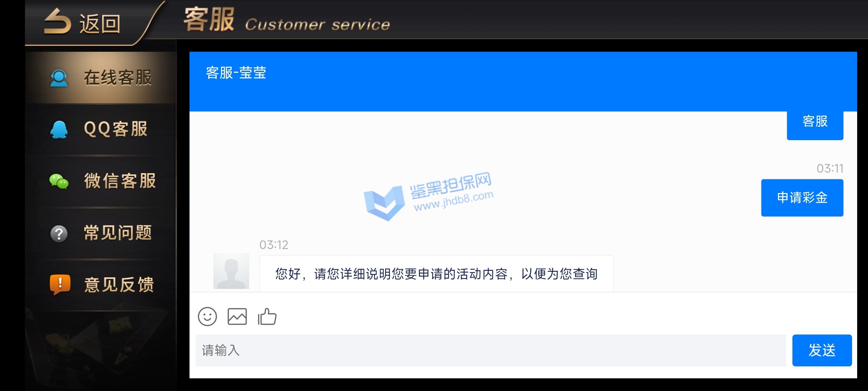Click the agent avatar thumbnail
Image resolution: width=868 pixels, height=391 pixels.
click(x=231, y=271)
